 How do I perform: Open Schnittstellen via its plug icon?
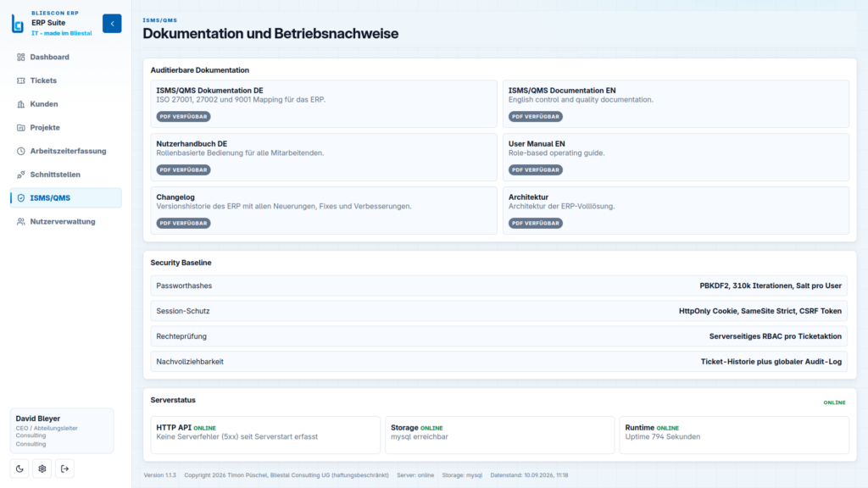tap(21, 175)
